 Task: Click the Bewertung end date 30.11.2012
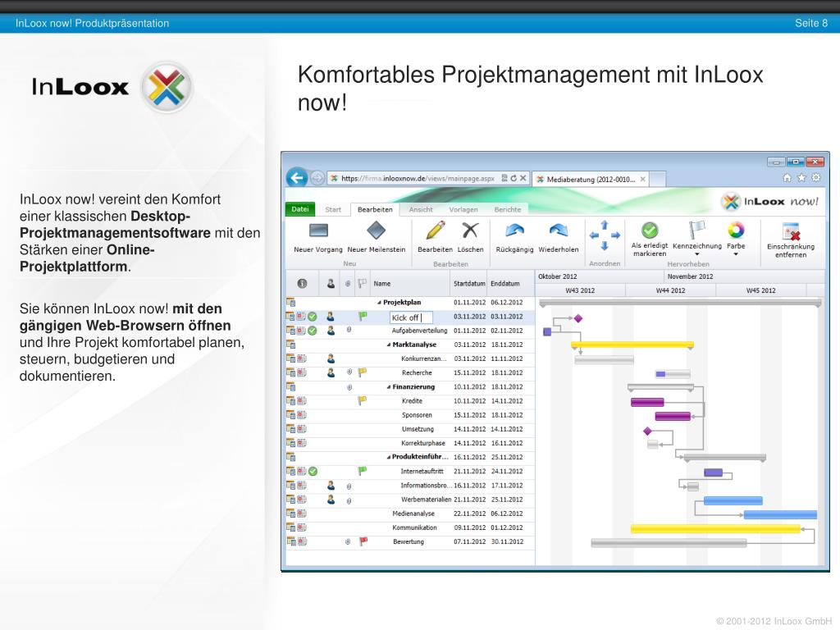point(507,541)
